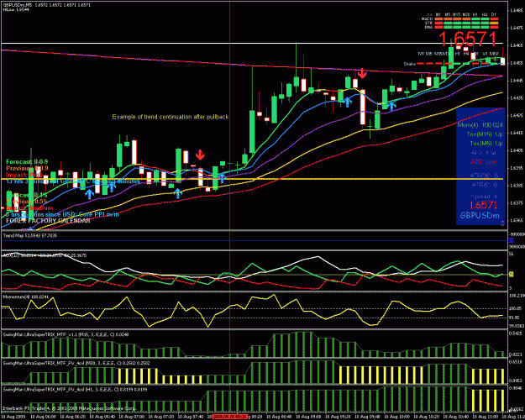Screen dimensions: 525x420
Task: Click the 'Spread 4' value in blue panel
Action: click(x=484, y=197)
